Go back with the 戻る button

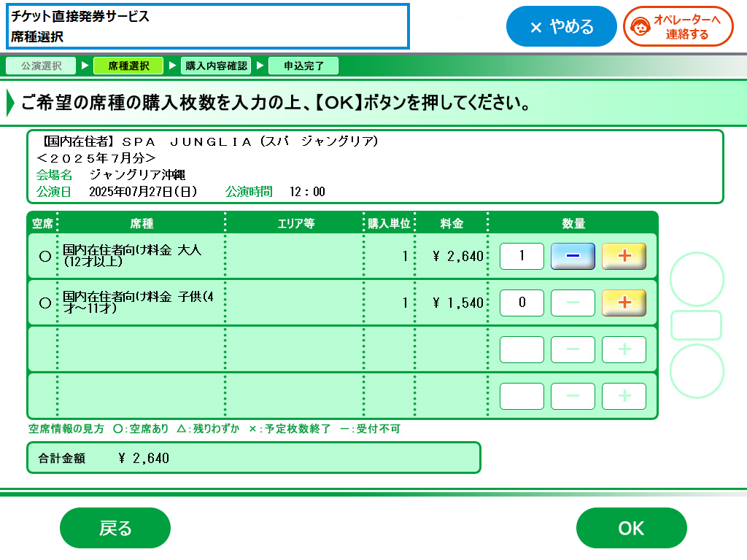pos(115,528)
